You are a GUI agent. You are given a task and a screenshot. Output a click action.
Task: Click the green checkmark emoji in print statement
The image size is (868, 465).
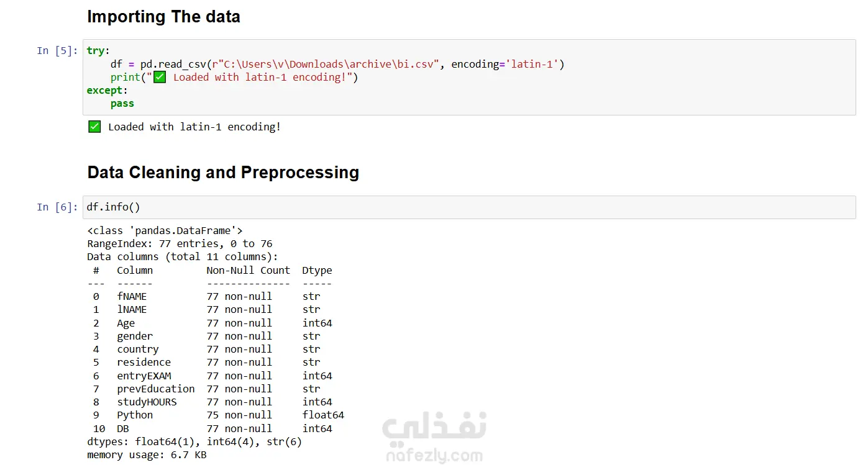tap(160, 78)
